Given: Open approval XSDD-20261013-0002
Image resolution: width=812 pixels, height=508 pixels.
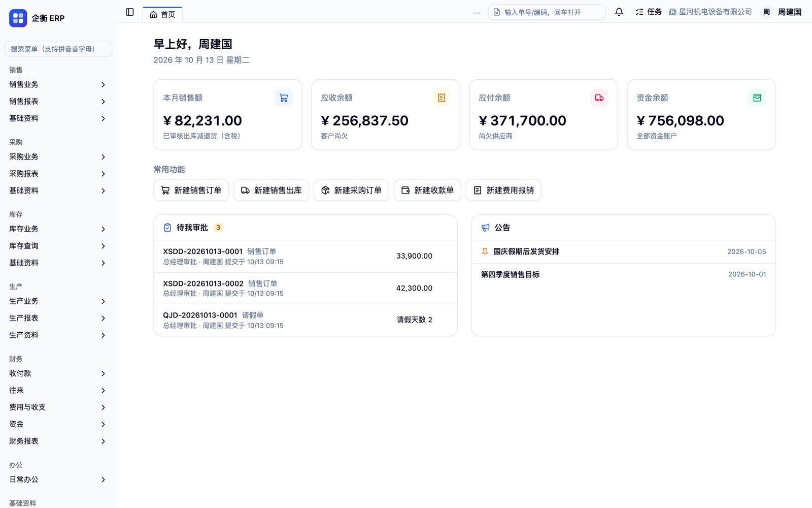Looking at the screenshot, I should [306, 289].
